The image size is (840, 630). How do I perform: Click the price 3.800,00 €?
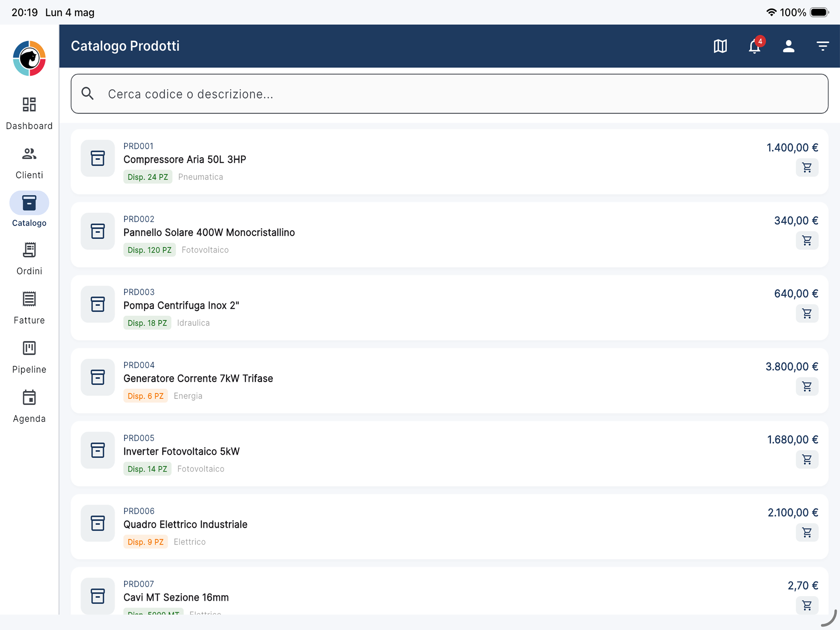tap(792, 367)
